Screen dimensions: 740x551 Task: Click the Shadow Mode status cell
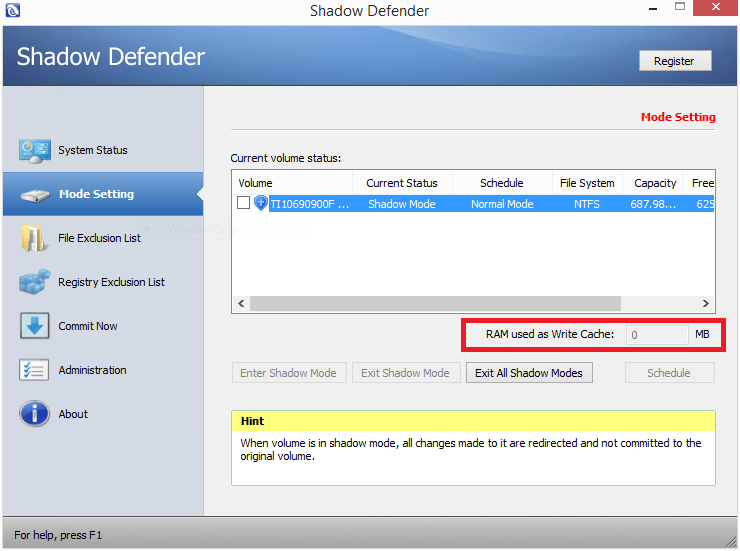[402, 204]
